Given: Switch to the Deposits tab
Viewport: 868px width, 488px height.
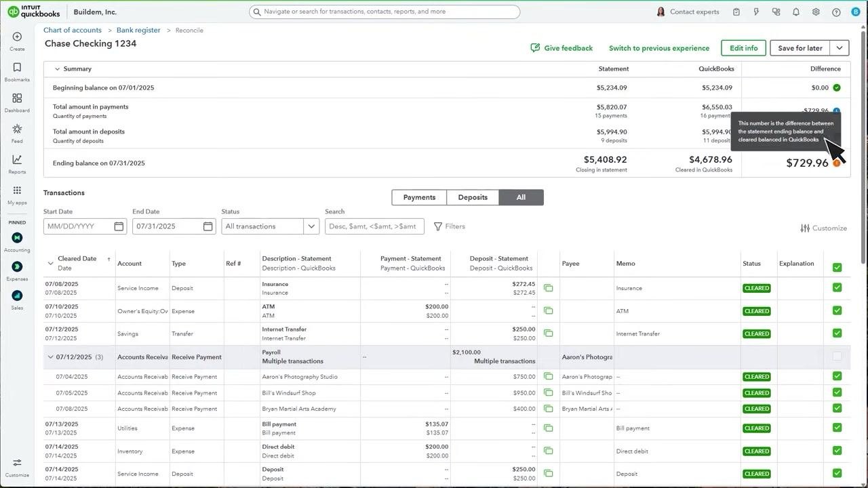Looking at the screenshot, I should 473,197.
